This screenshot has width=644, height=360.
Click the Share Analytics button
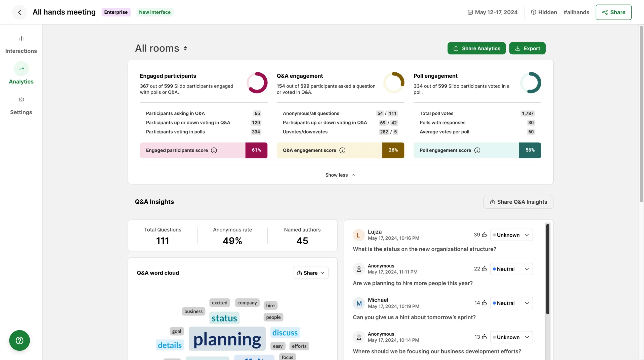[x=476, y=48]
